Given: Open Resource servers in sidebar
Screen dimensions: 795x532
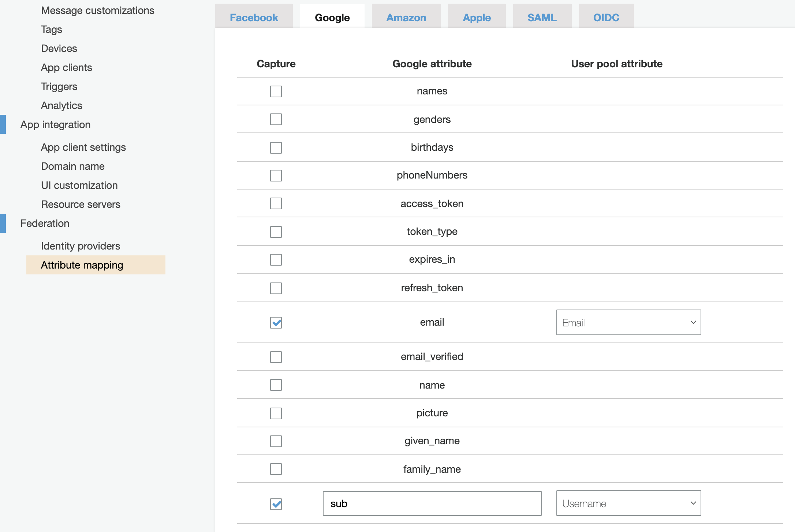Looking at the screenshot, I should (x=81, y=204).
